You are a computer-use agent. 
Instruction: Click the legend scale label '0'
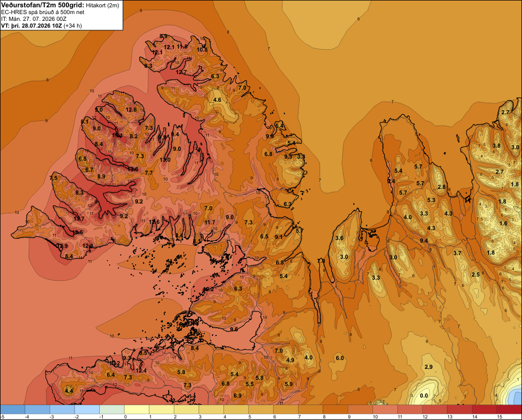click(125, 417)
